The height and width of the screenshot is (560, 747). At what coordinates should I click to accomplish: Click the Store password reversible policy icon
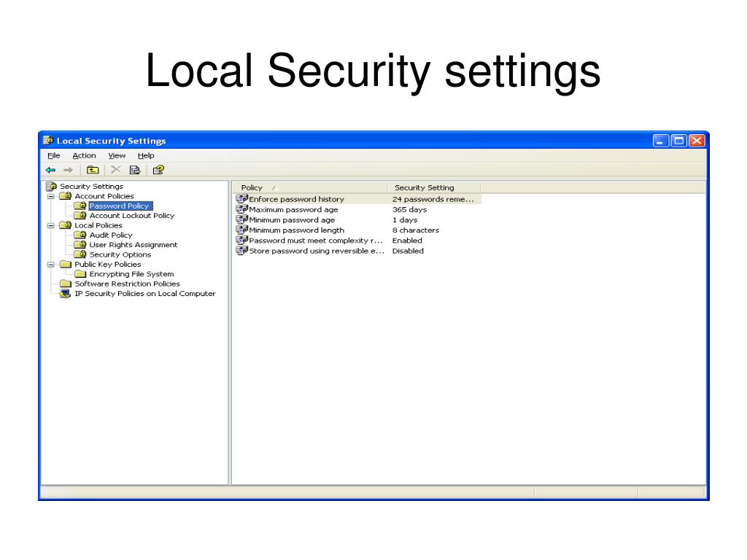242,250
